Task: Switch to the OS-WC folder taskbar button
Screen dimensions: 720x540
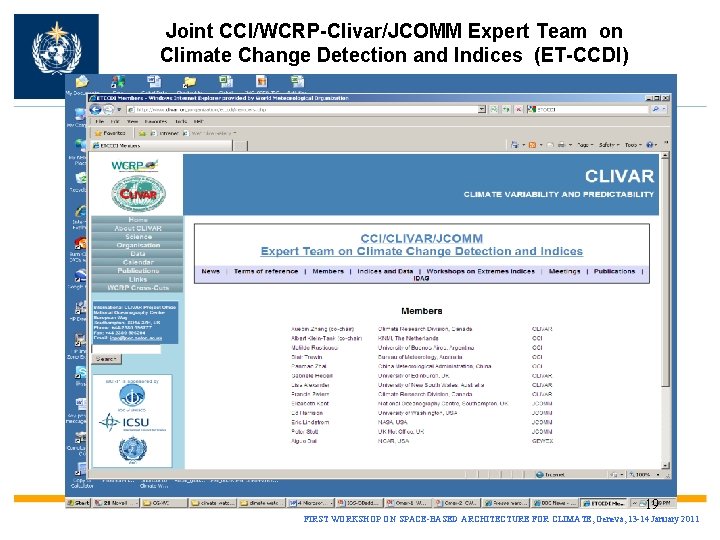Action: click(164, 503)
